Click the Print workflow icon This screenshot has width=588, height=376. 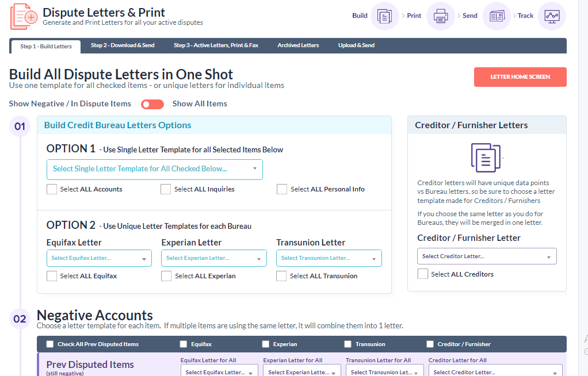[440, 16]
